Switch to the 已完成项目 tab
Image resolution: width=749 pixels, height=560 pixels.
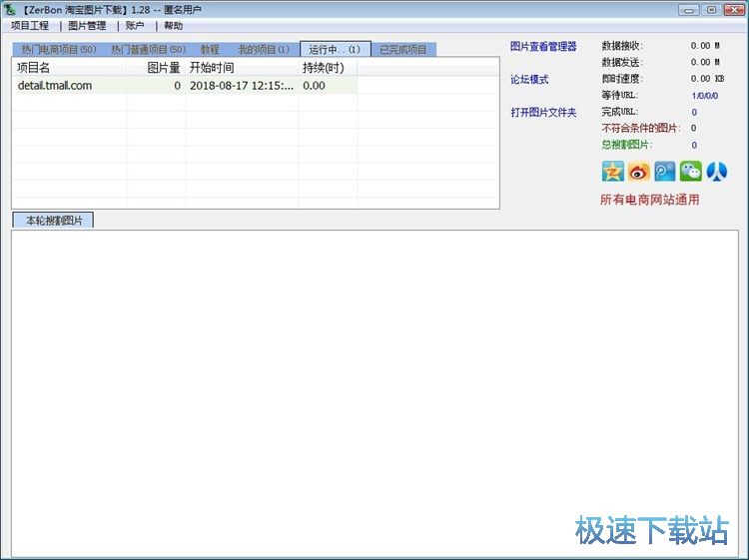point(403,50)
